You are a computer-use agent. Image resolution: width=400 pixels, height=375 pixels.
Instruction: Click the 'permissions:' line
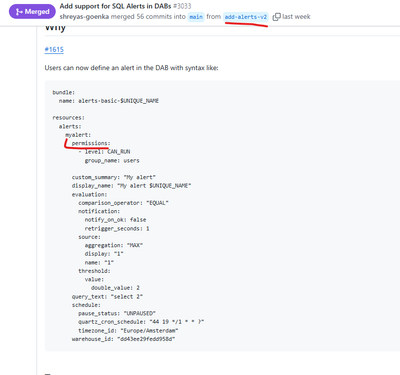[91, 143]
